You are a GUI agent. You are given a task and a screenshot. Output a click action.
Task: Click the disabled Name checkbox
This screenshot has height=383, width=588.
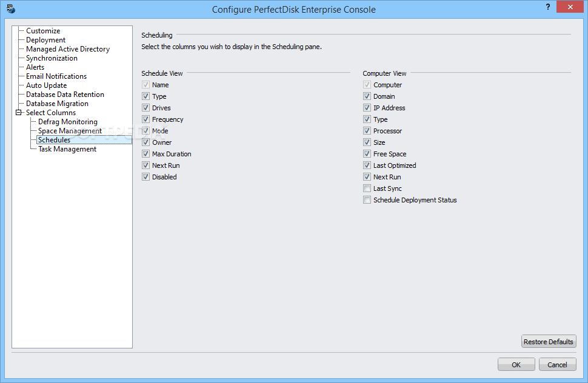[x=146, y=85]
